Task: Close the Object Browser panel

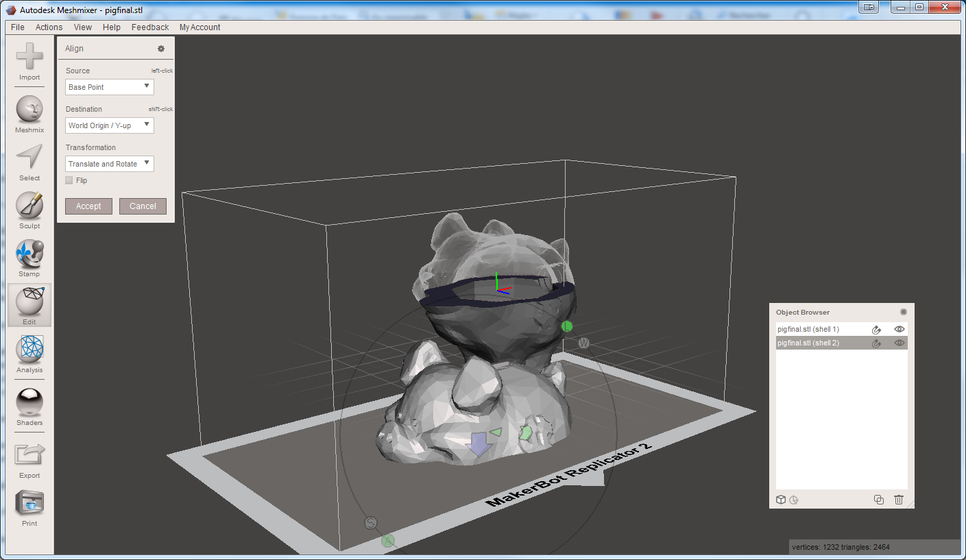Action: click(x=904, y=312)
